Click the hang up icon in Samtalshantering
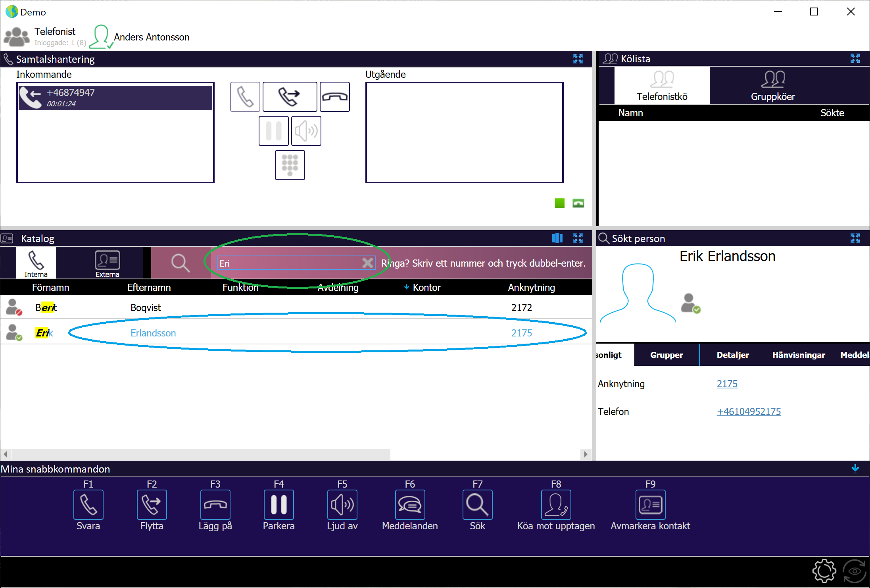The height and width of the screenshot is (588, 870). pyautogui.click(x=334, y=97)
